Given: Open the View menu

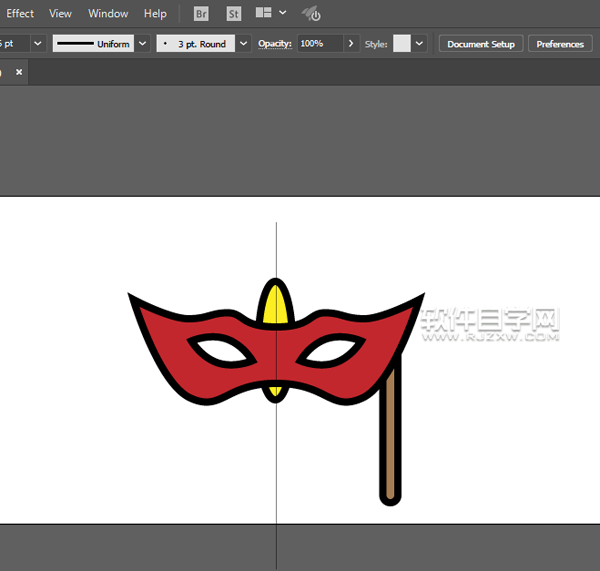Looking at the screenshot, I should click(x=61, y=14).
